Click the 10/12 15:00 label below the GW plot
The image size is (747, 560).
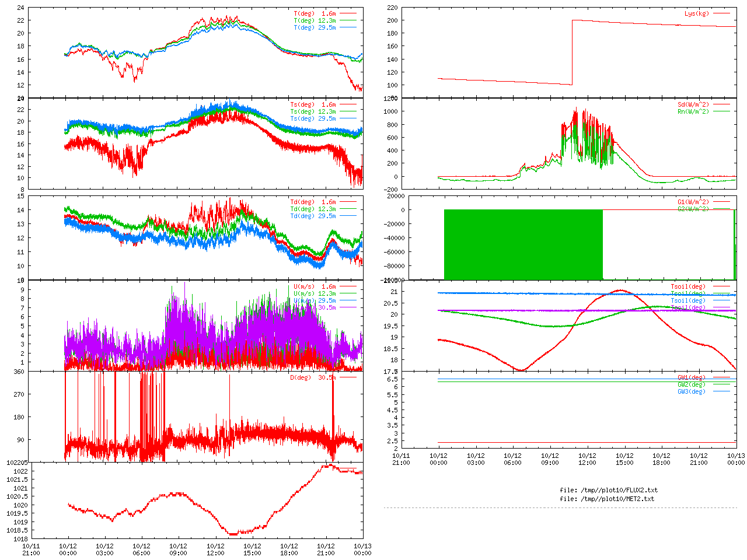click(624, 459)
